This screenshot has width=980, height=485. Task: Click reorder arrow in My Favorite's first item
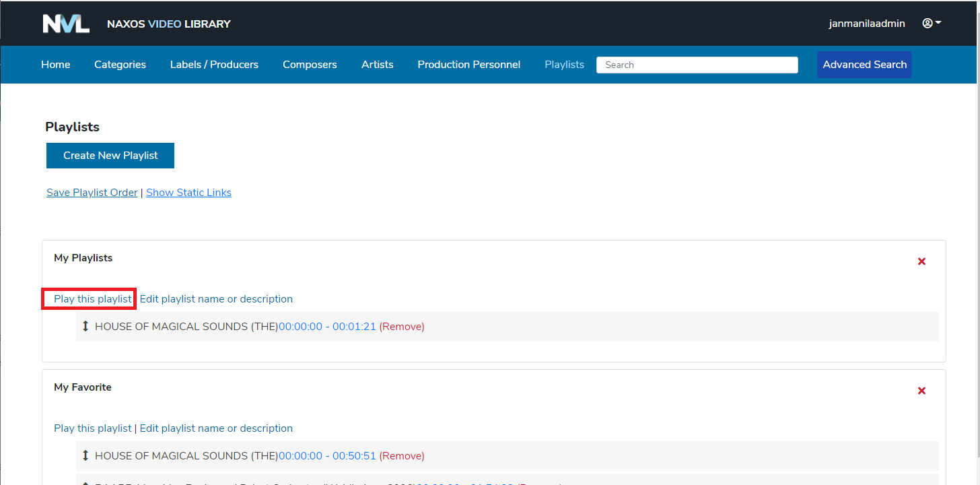(85, 456)
